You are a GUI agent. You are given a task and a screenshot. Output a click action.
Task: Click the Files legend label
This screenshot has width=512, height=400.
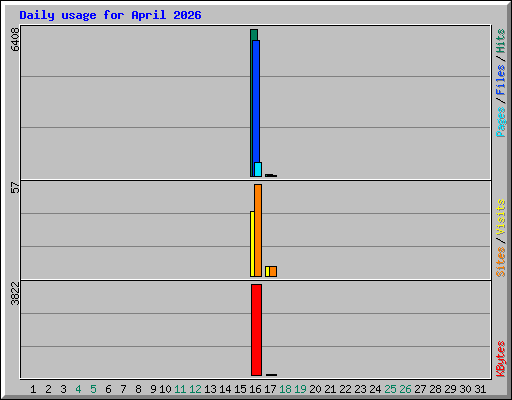pyautogui.click(x=500, y=80)
